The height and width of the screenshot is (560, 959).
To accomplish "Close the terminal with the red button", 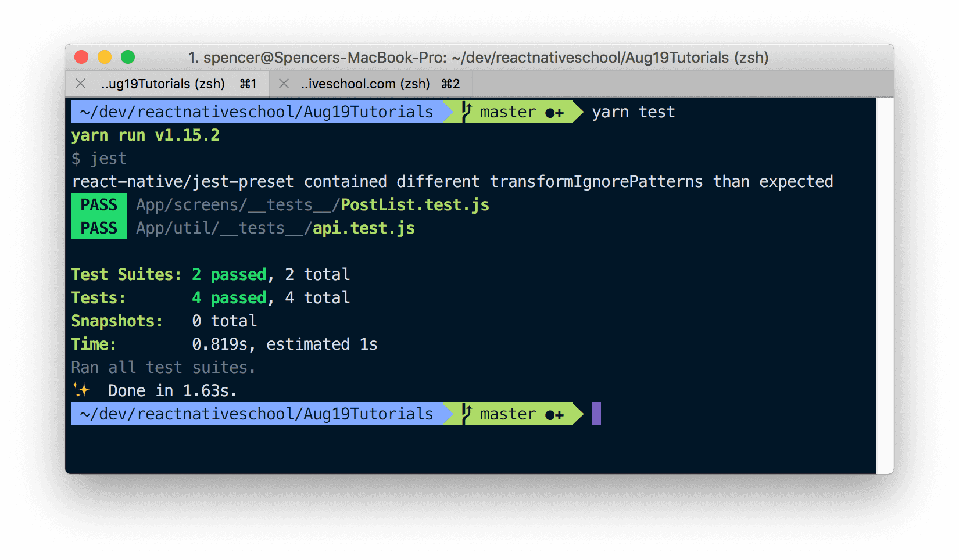I will point(81,57).
